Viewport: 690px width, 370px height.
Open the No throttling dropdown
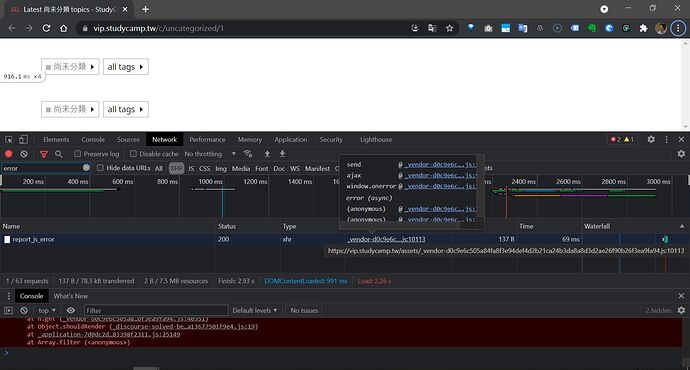point(210,154)
